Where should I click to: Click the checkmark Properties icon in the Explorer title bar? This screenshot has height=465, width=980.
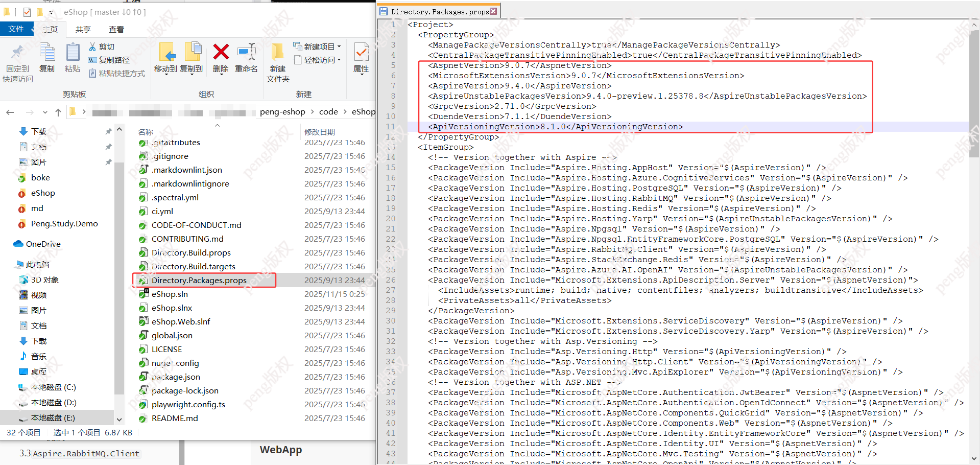coord(27,12)
